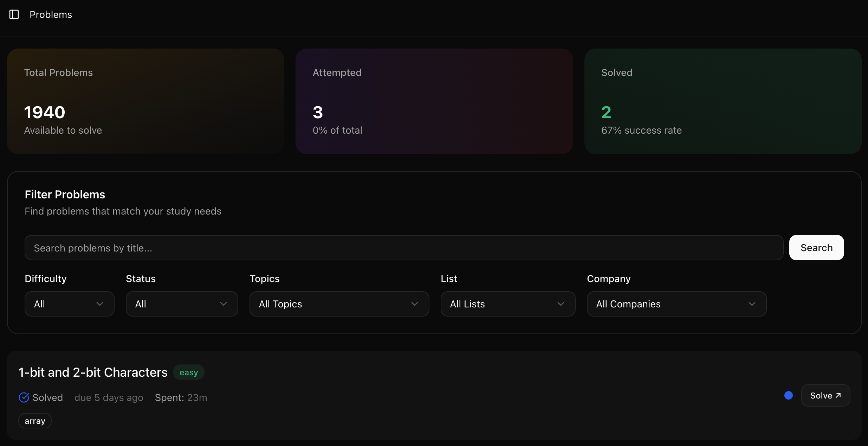Open the All Lists dropdown
The width and height of the screenshot is (868, 446).
[x=507, y=304]
